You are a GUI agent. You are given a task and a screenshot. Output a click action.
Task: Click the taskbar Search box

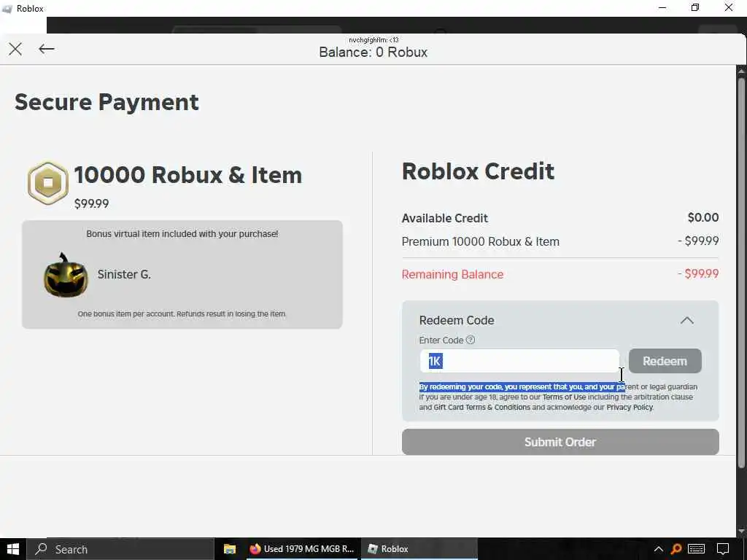click(120, 549)
